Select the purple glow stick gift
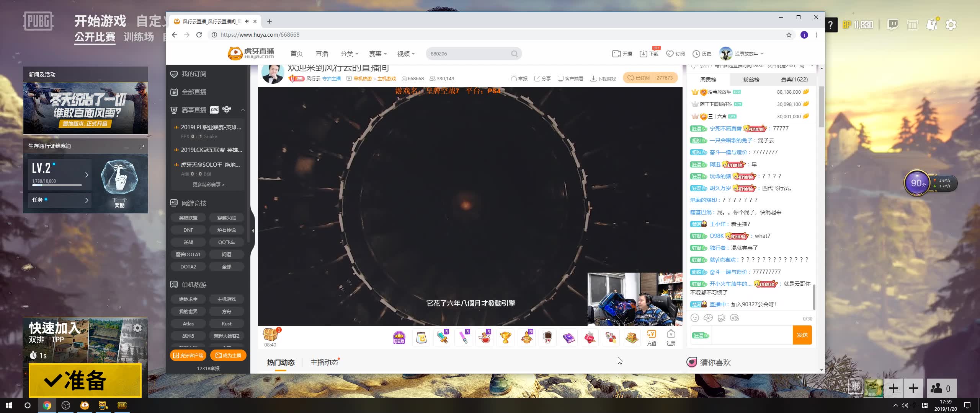980x413 pixels. 464,337
